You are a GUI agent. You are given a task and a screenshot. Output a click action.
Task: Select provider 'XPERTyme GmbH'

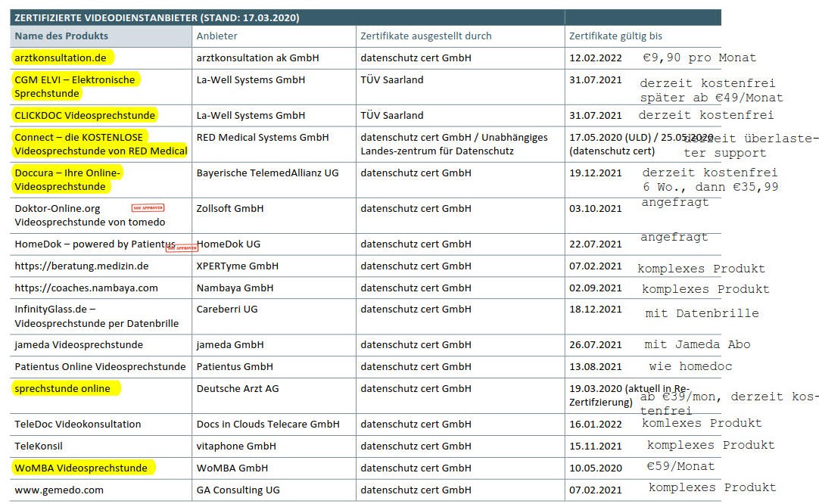point(237,266)
